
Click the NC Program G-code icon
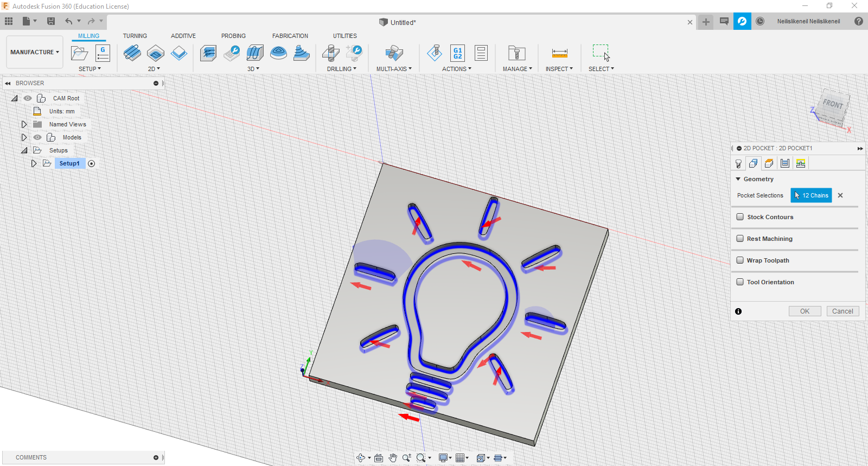(103, 53)
